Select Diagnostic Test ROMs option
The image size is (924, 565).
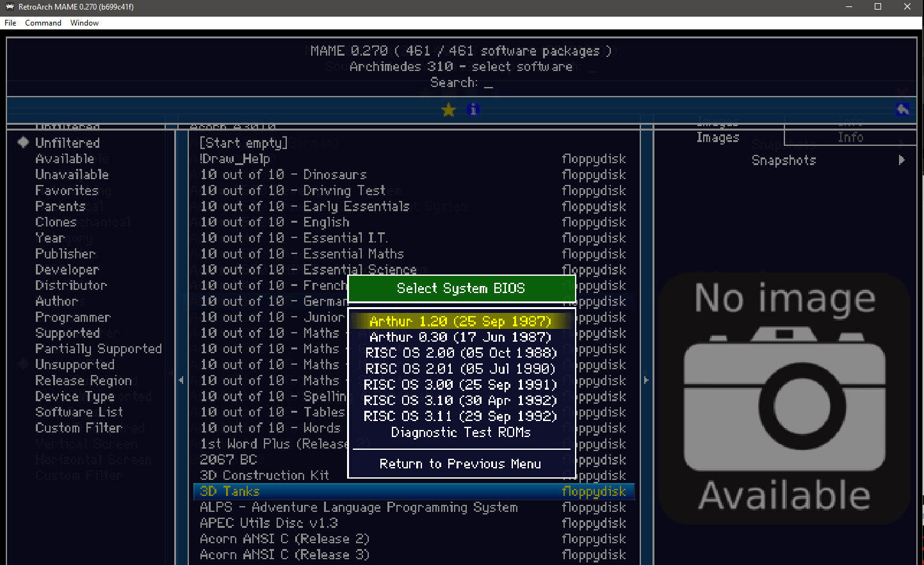tap(460, 433)
